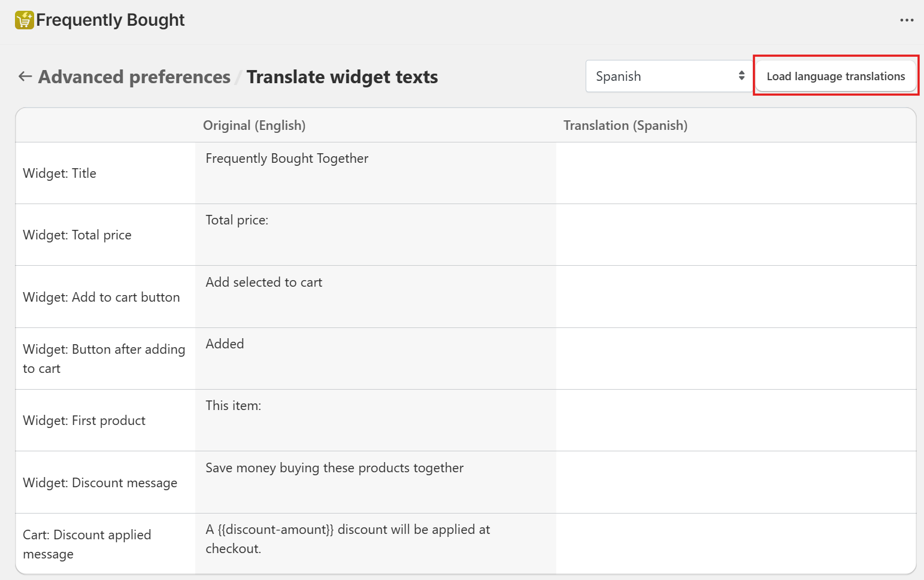Click translation field for Discount message
Screen dimensions: 924x580
tap(735, 482)
